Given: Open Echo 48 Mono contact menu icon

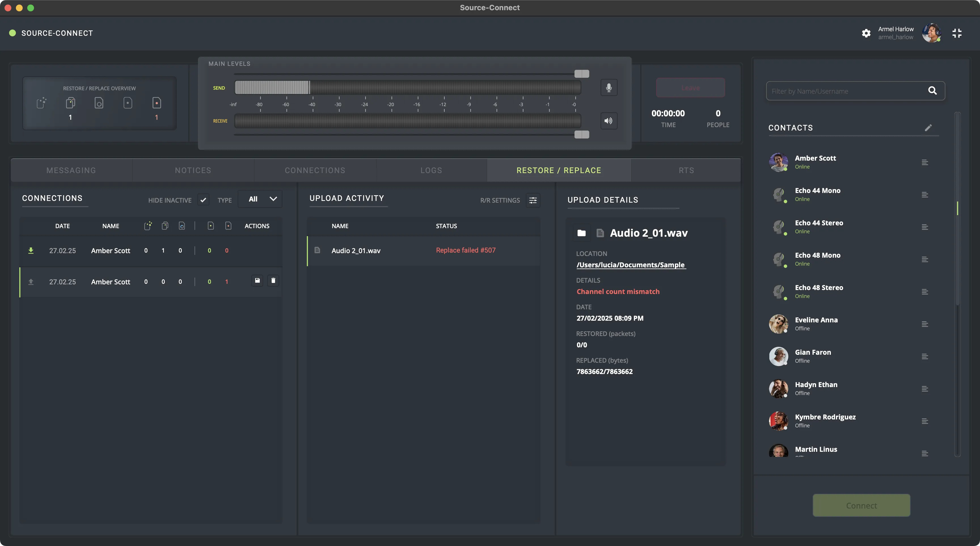Looking at the screenshot, I should point(925,260).
